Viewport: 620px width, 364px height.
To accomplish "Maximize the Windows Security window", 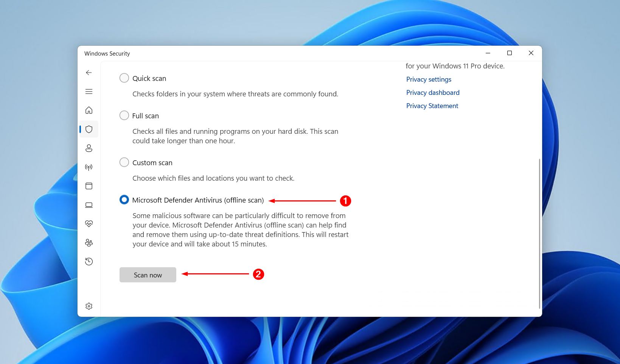I will 510,53.
